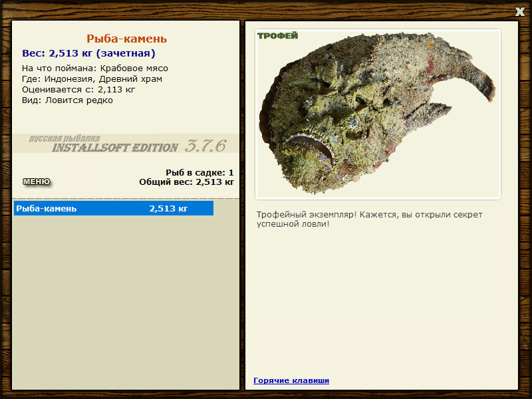
Task: Click the ТРОФЕЙ label on the photo
Action: (x=277, y=36)
